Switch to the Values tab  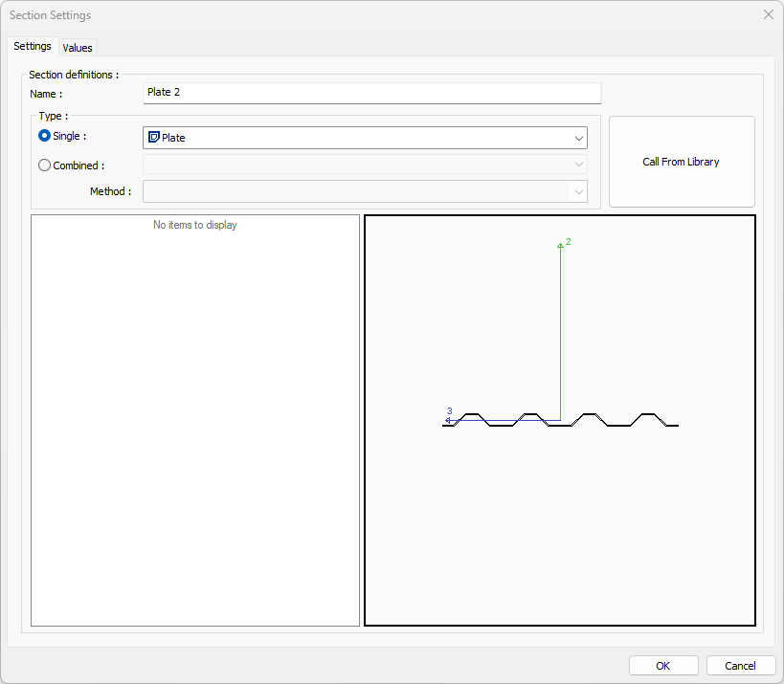78,48
